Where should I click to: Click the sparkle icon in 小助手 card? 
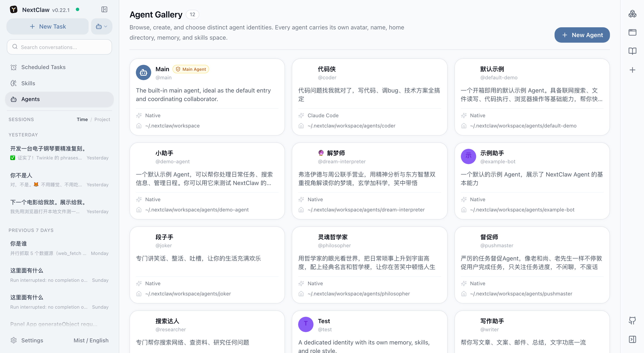click(x=139, y=199)
